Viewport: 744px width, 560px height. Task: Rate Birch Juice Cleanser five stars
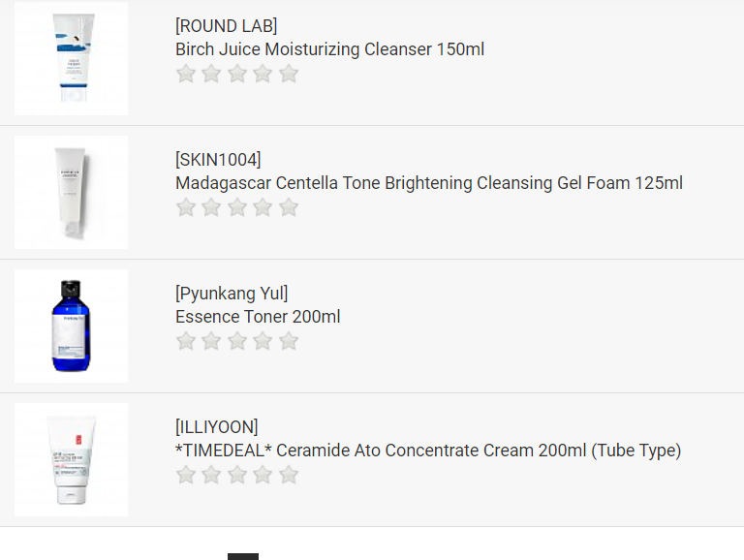[x=289, y=74]
